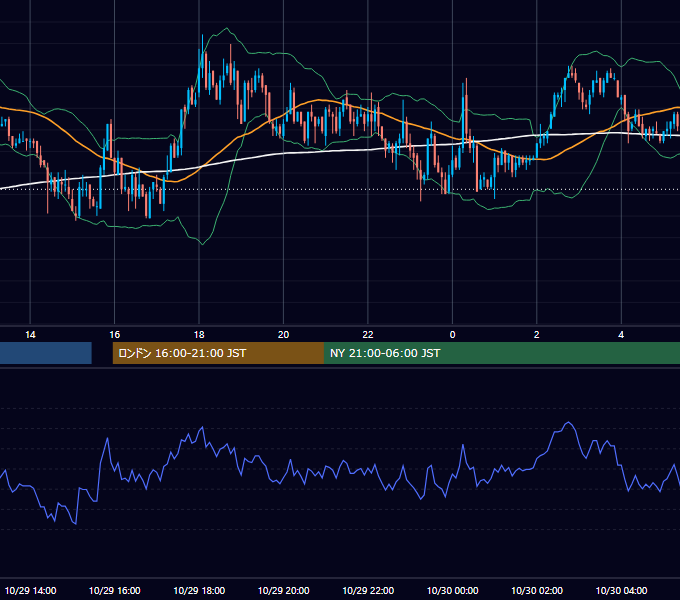680x600 pixels.
Task: Click the 10/30 02:00 date label
Action: [x=537, y=590]
